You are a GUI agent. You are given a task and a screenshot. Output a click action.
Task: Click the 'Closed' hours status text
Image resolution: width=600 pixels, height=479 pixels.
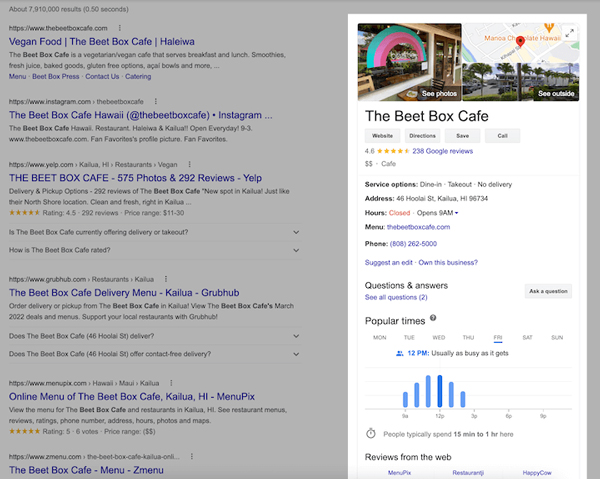click(399, 213)
